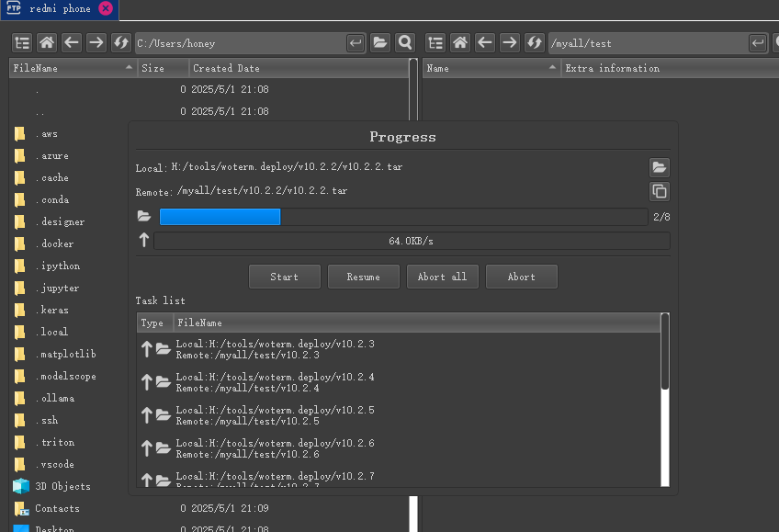Toggle the remote panel tree view icon
This screenshot has height=532, width=779.
click(435, 42)
